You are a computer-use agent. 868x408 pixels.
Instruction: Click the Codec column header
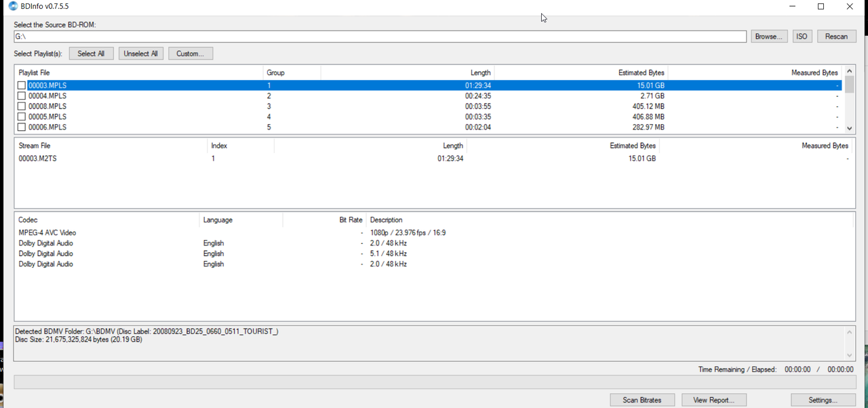click(x=107, y=220)
